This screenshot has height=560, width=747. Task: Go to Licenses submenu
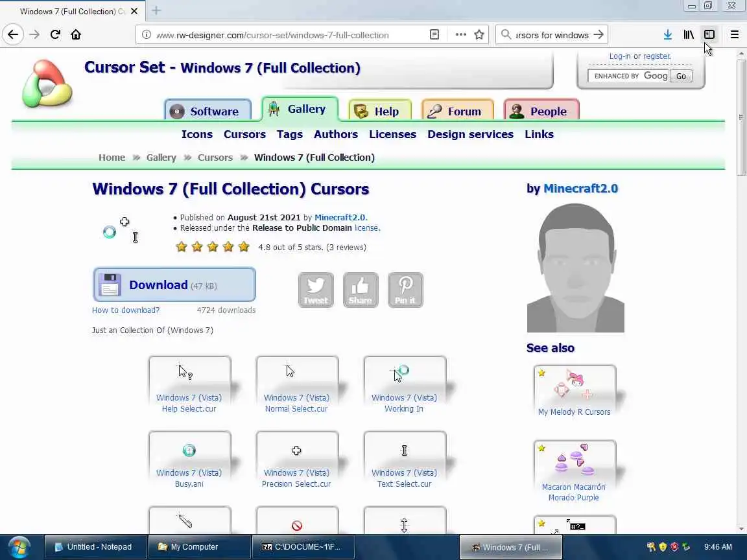392,134
